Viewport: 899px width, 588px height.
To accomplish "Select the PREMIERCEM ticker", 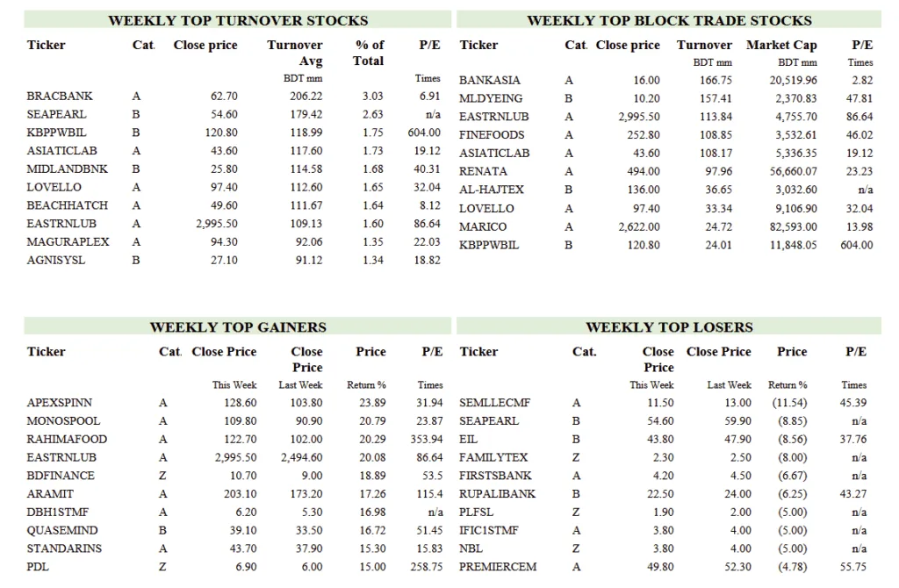I will 498,567.
